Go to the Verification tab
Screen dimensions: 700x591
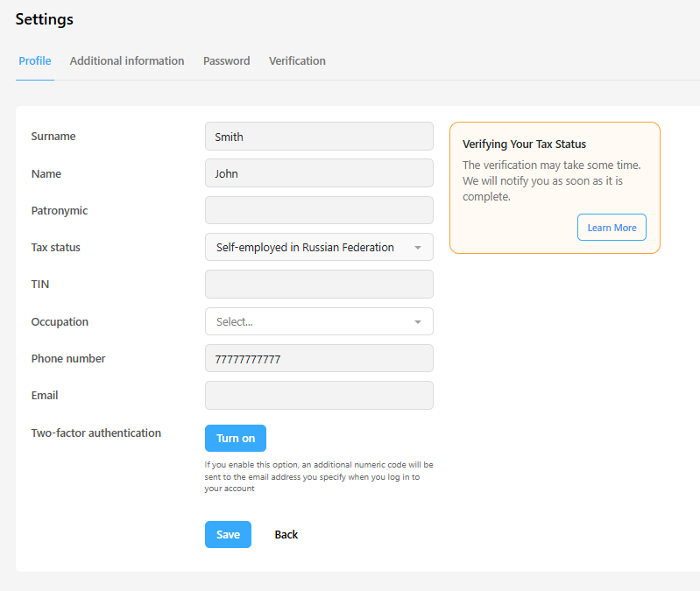[297, 61]
